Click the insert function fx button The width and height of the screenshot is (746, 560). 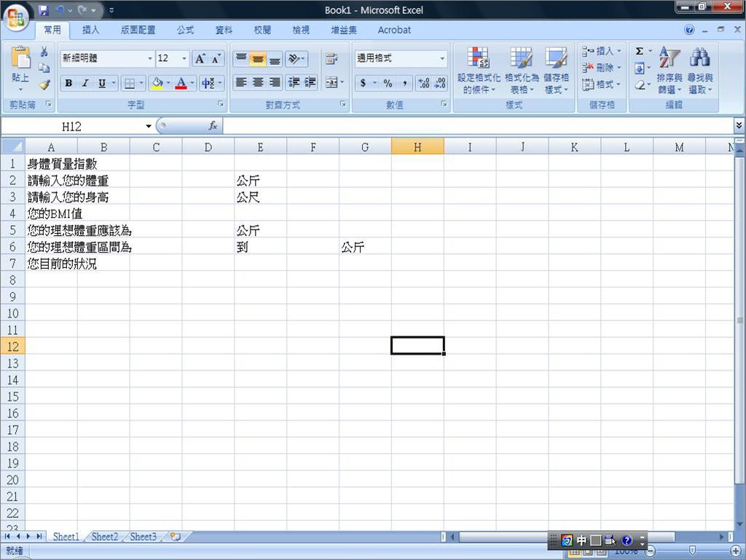click(x=213, y=126)
